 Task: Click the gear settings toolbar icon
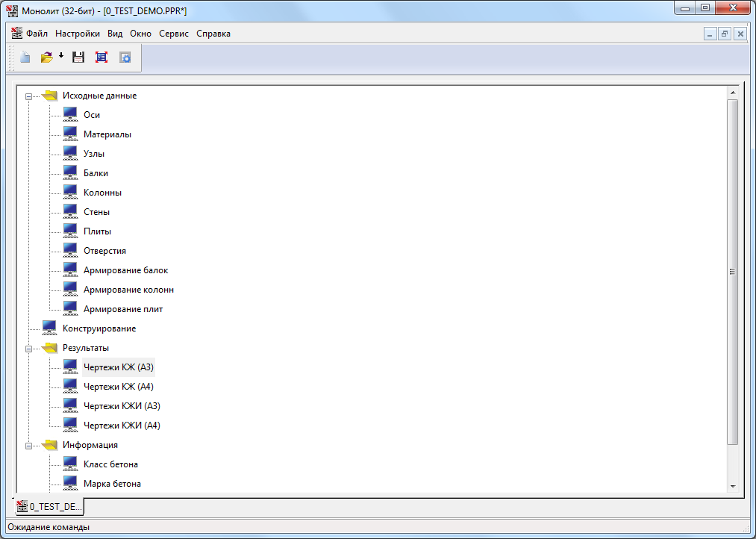[x=125, y=57]
